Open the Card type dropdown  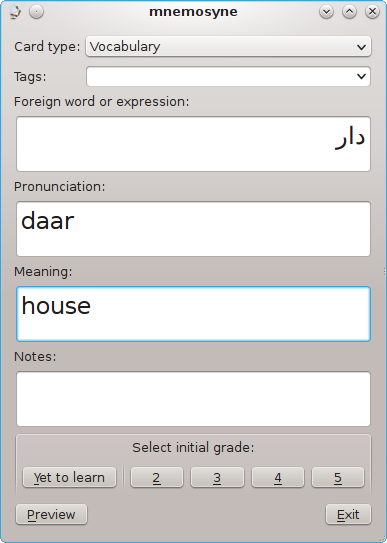(x=228, y=46)
